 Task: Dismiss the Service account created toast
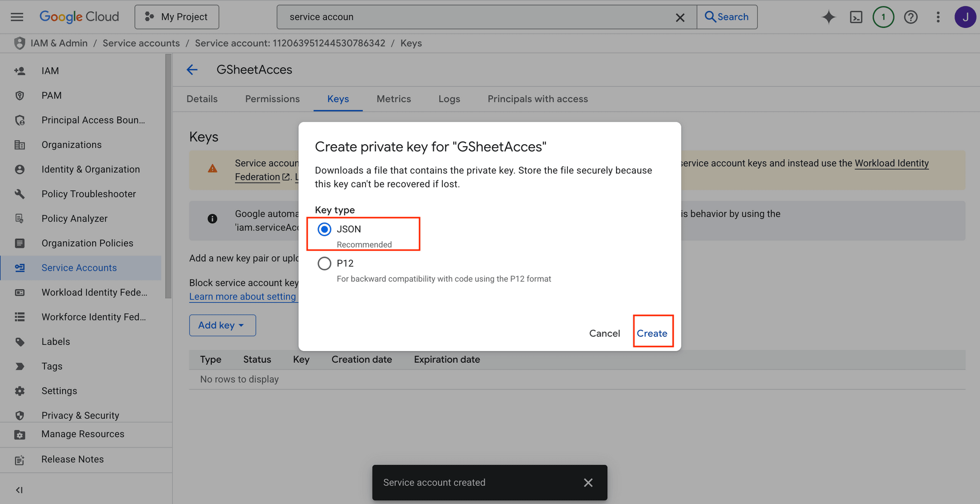click(588, 483)
